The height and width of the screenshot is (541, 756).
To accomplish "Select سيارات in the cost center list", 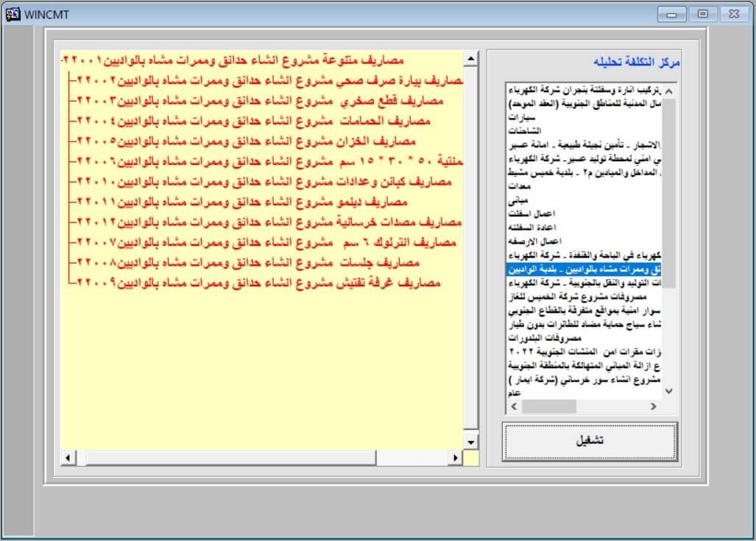I will tap(522, 116).
